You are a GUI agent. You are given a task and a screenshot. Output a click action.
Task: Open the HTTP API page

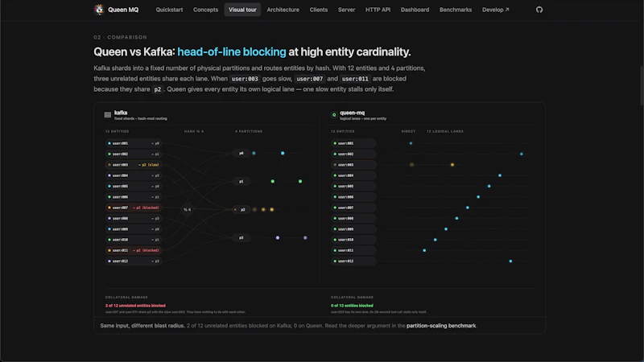[x=378, y=10]
